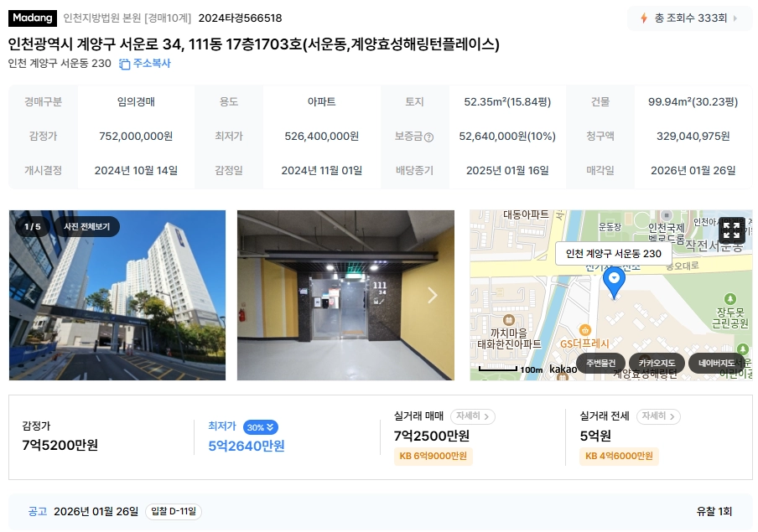Expand the map to fullscreen
This screenshot has height=532, width=758.
pyautogui.click(x=731, y=230)
